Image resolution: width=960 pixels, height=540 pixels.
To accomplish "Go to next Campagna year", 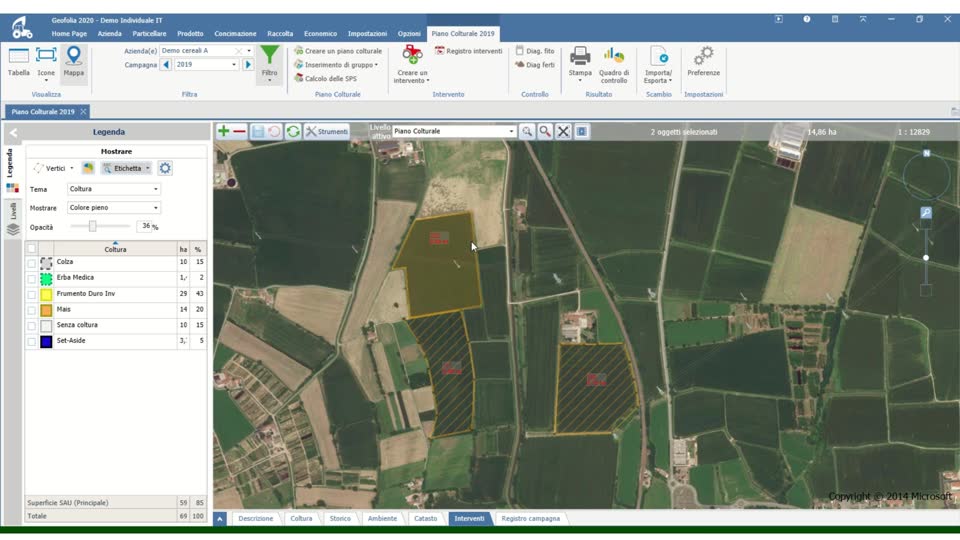I will [x=248, y=64].
